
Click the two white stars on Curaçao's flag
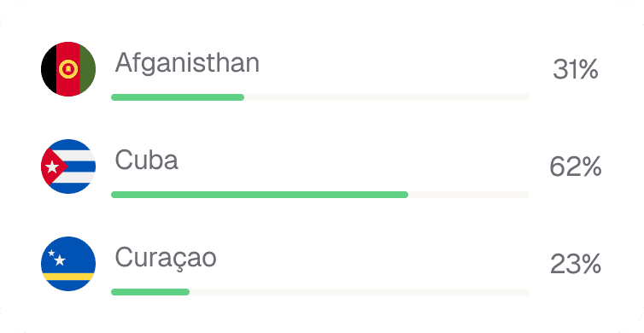pos(56,258)
